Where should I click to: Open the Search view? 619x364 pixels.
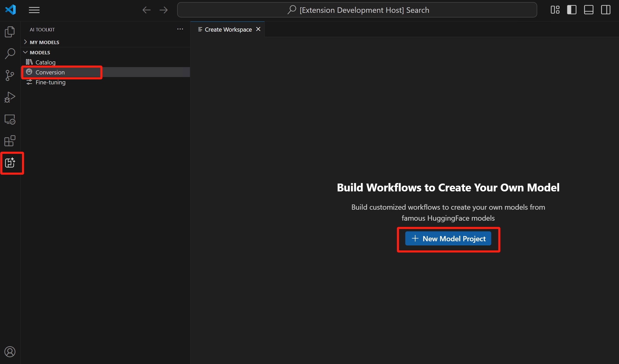[x=10, y=53]
